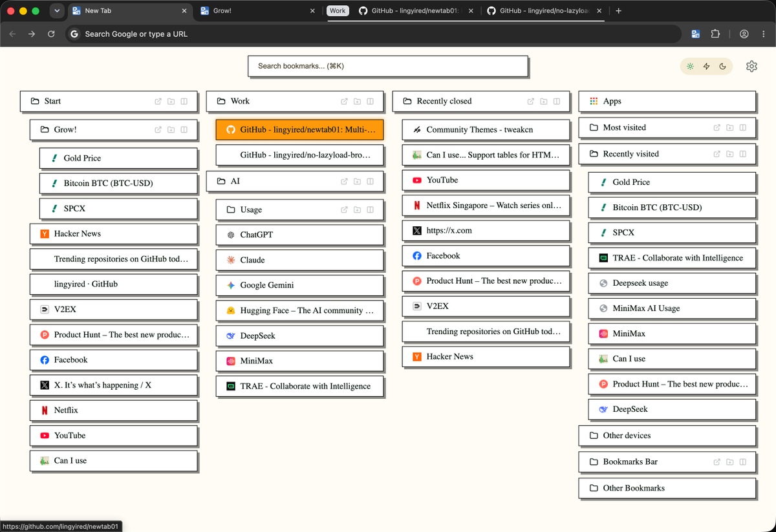Open the settings gear icon

pyautogui.click(x=751, y=67)
